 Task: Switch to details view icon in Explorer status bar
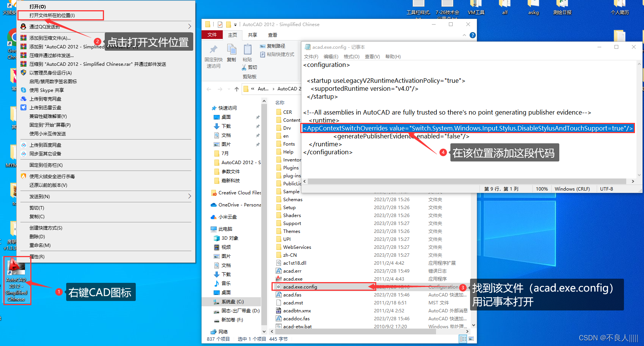point(463,339)
